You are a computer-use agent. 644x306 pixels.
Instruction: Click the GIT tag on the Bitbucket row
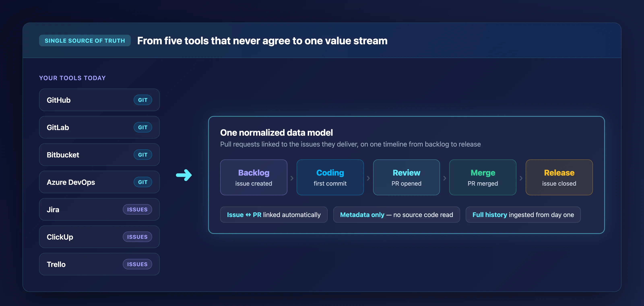(143, 155)
